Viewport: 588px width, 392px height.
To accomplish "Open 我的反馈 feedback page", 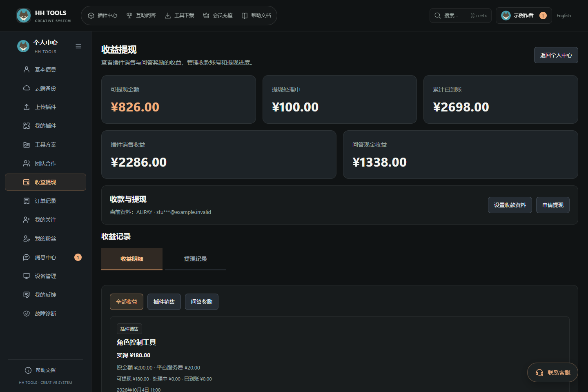I will click(x=45, y=295).
